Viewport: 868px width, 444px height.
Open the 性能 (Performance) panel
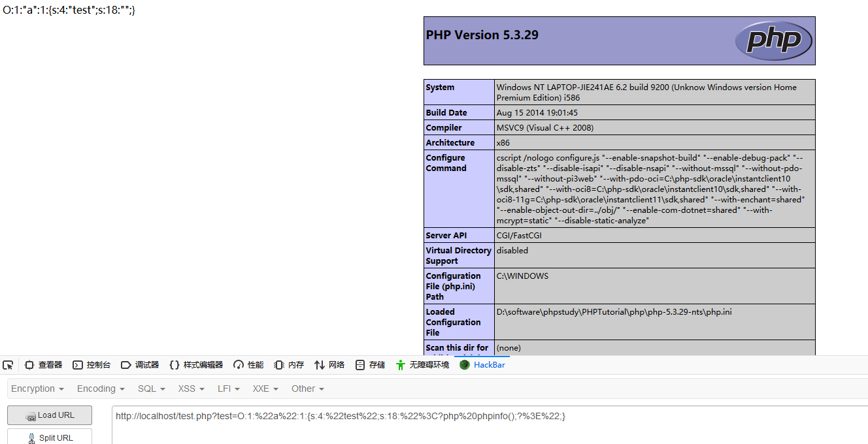[x=248, y=364]
